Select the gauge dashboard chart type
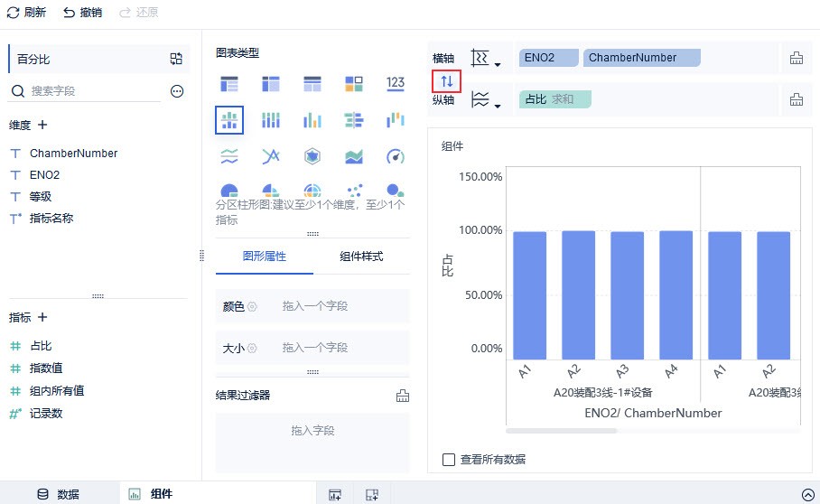This screenshot has height=504, width=820. tap(395, 156)
